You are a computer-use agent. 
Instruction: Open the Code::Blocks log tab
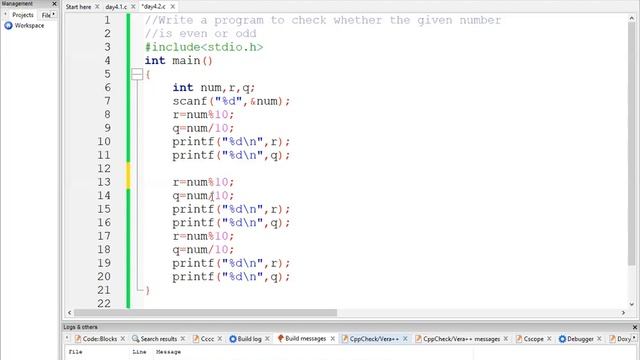(x=99, y=339)
